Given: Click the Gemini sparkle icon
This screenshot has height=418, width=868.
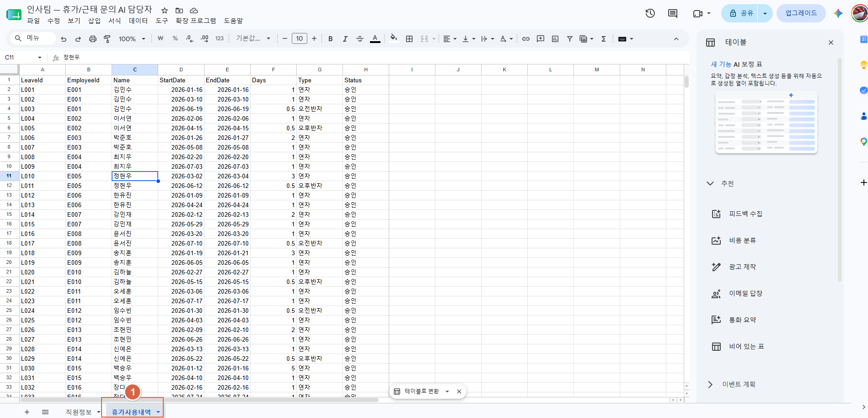Looking at the screenshot, I should coord(838,13).
